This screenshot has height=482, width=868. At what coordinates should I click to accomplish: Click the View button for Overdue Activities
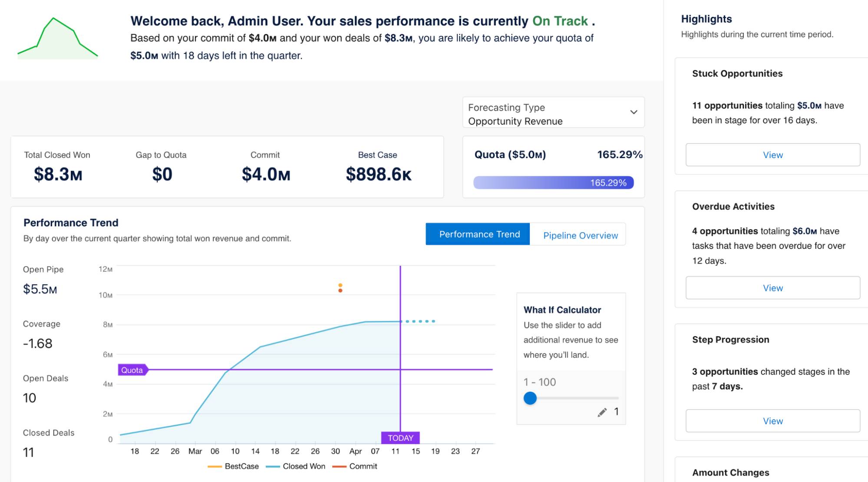773,287
